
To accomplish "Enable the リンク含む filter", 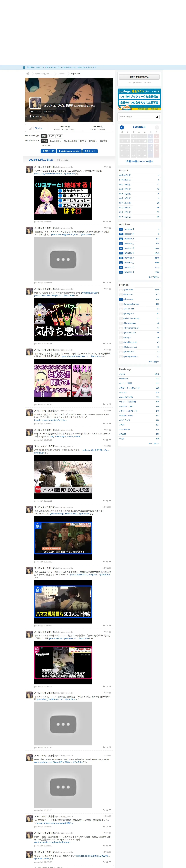I will 47,146.
